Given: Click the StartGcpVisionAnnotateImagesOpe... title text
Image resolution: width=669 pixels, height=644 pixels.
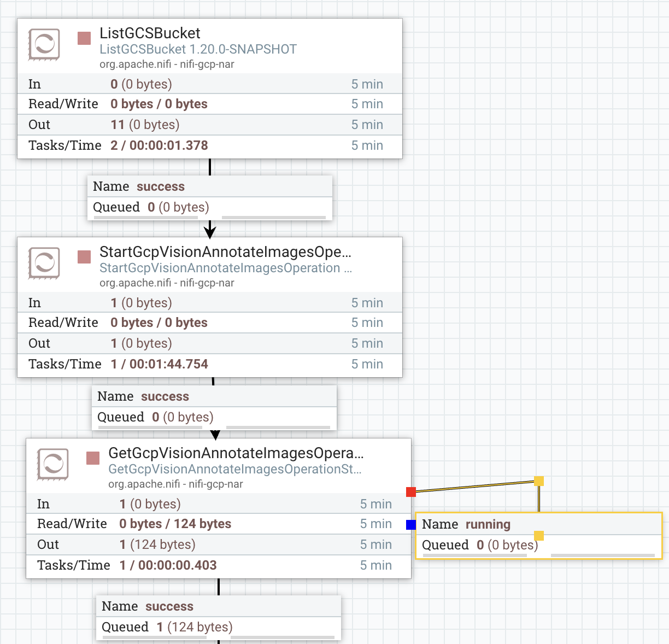Looking at the screenshot, I should pyautogui.click(x=225, y=252).
